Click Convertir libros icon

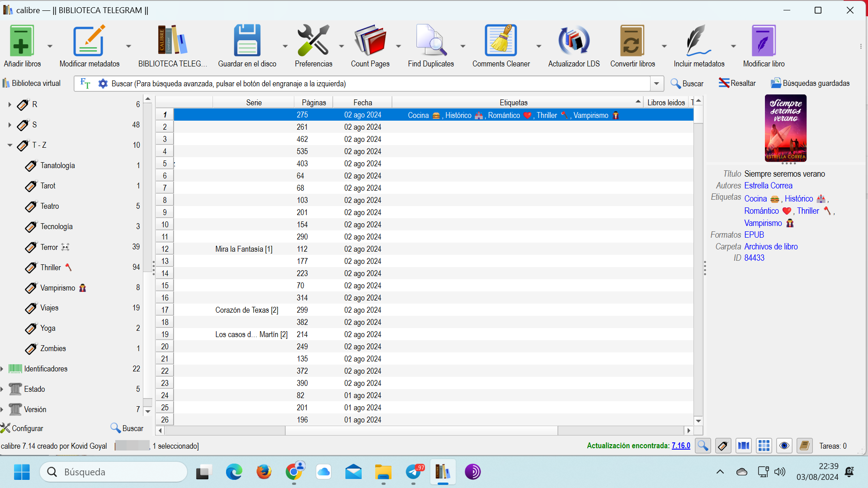click(x=632, y=41)
